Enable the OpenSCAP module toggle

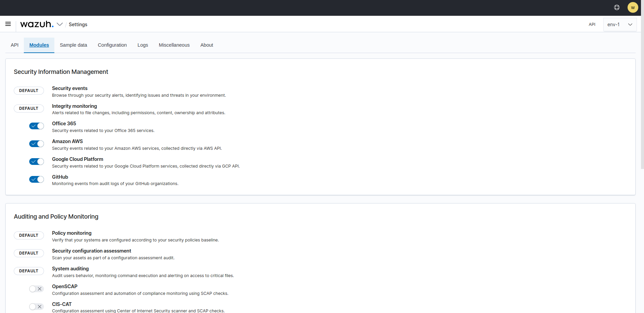point(37,289)
